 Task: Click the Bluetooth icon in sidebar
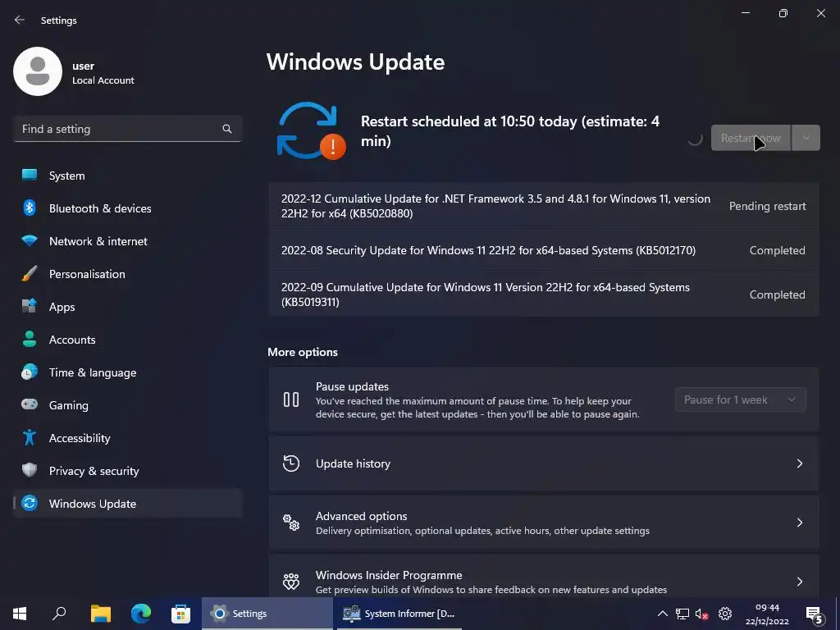click(30, 208)
